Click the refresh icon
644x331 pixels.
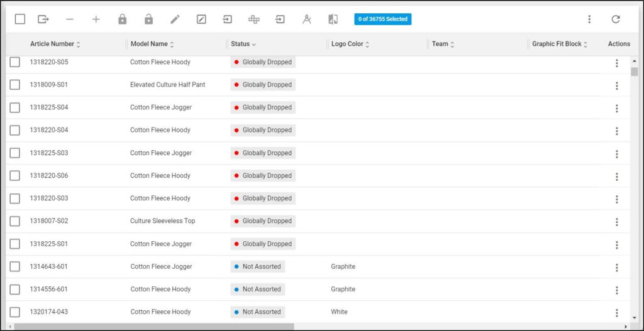pos(616,19)
